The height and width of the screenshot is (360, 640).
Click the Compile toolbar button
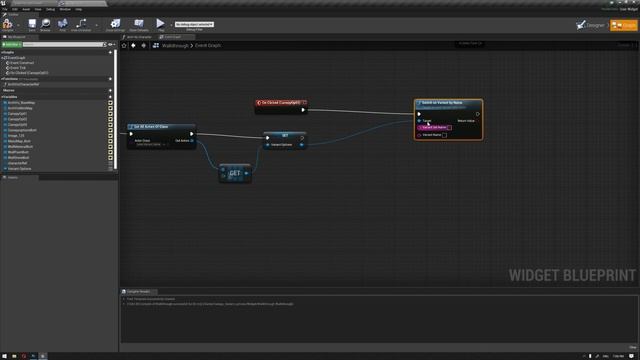pyautogui.click(x=7, y=24)
